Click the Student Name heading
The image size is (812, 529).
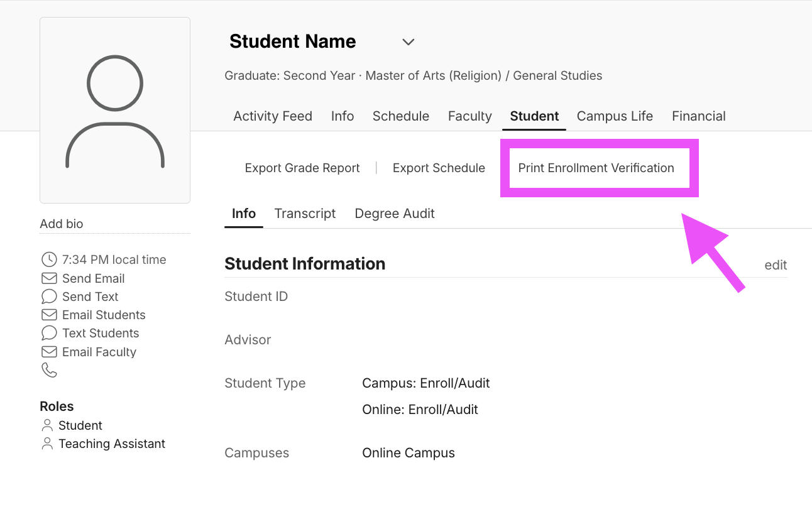(293, 41)
